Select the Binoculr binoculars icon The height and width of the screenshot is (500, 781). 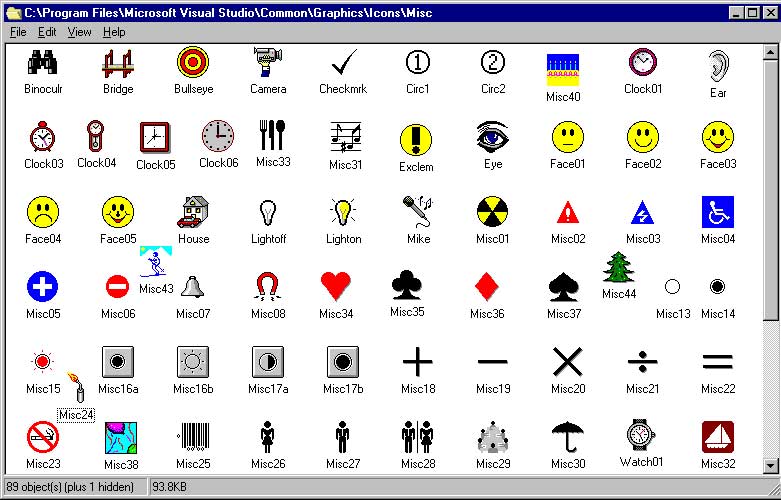tap(42, 62)
